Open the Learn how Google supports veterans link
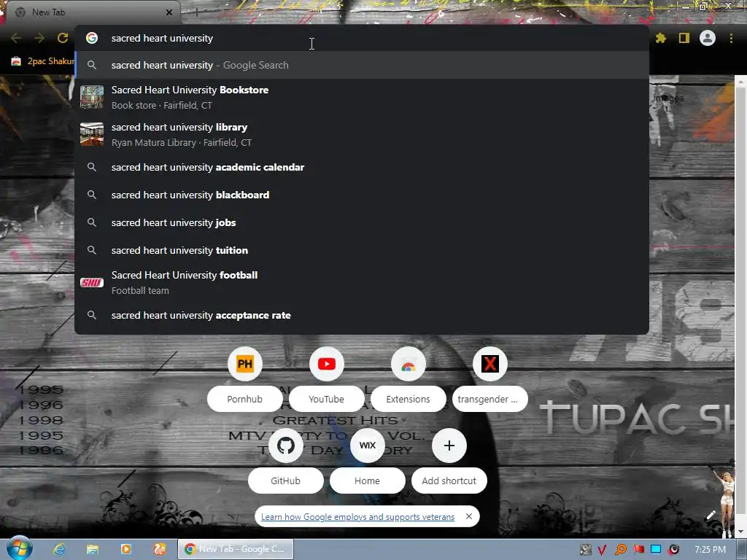The image size is (747, 560). (357, 517)
